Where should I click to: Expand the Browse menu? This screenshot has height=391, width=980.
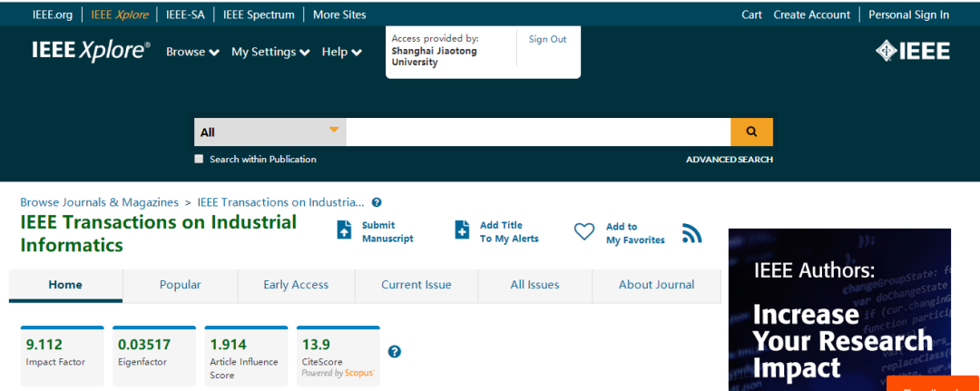point(192,52)
